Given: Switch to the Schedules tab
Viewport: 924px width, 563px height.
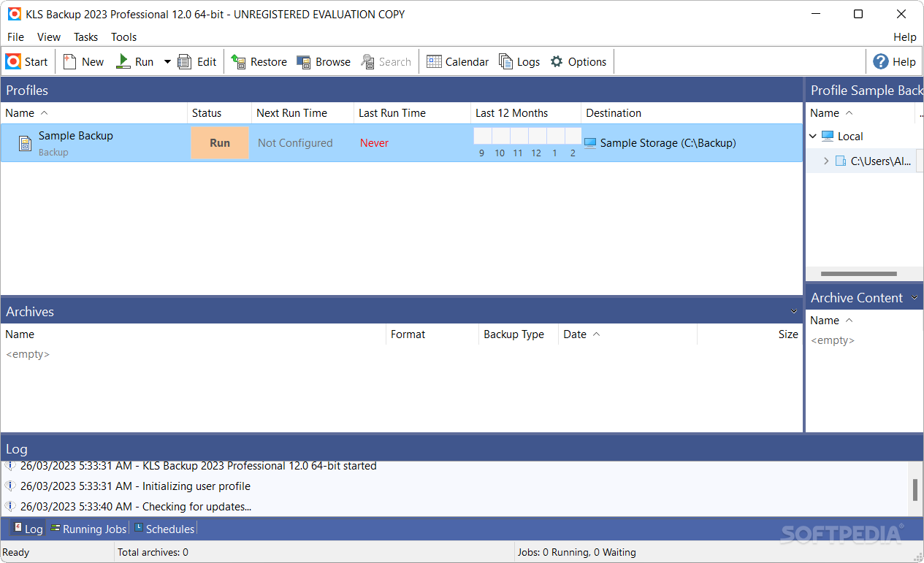Looking at the screenshot, I should (164, 529).
